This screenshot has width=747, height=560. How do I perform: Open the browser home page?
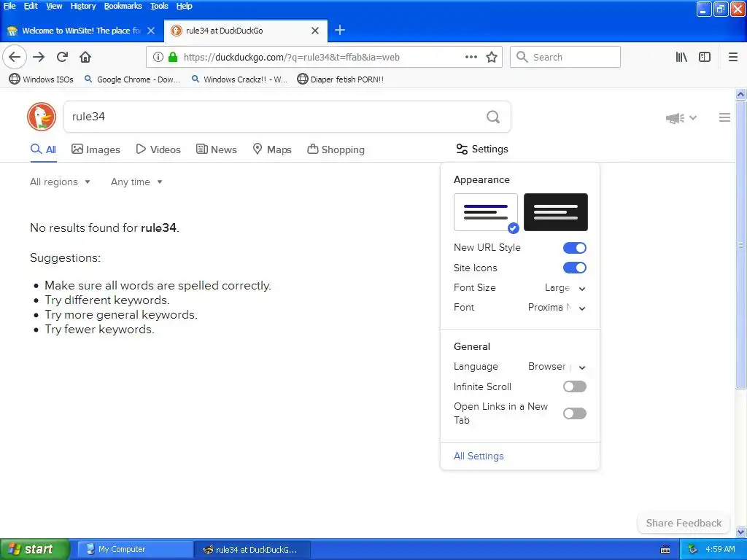85,57
